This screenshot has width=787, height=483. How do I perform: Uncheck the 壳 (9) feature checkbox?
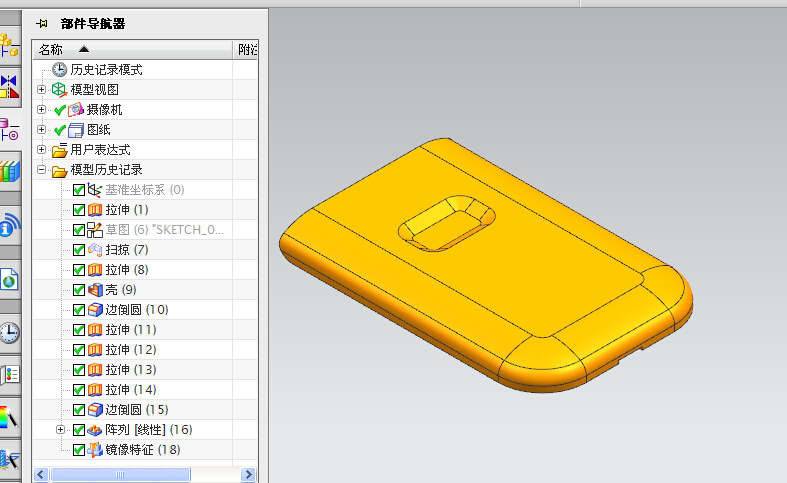(79, 290)
